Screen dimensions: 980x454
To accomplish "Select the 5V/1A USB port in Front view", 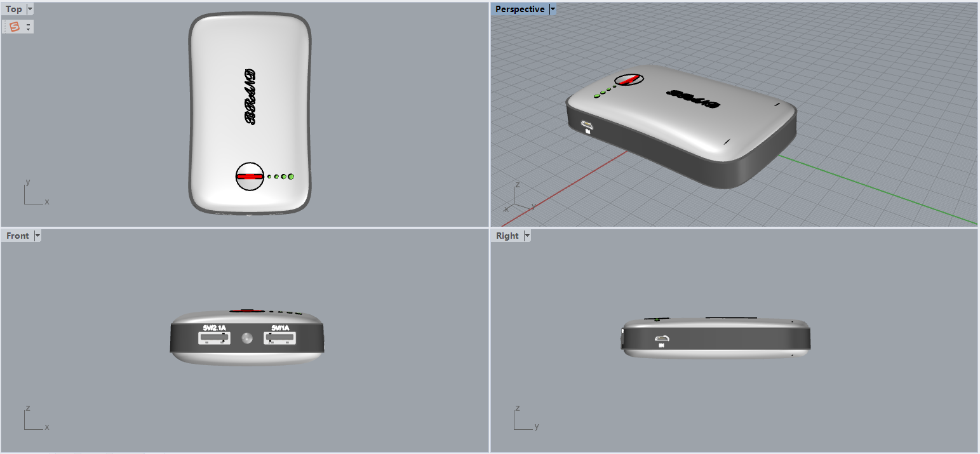I will tap(281, 338).
